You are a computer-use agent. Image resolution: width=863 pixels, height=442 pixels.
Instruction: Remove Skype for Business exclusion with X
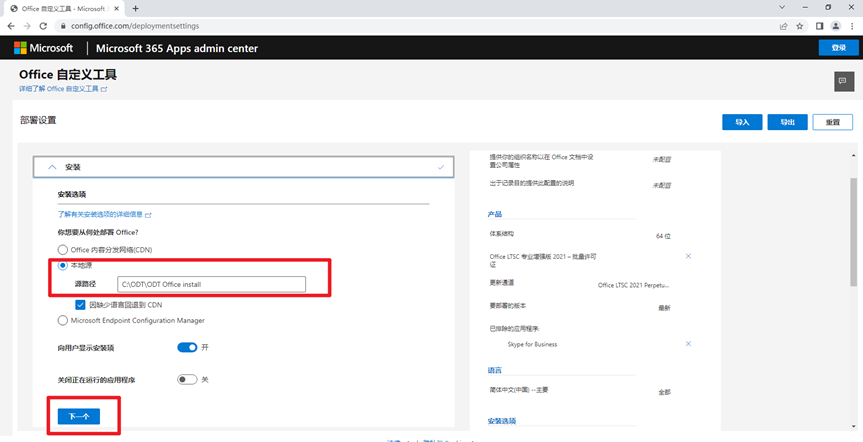688,344
